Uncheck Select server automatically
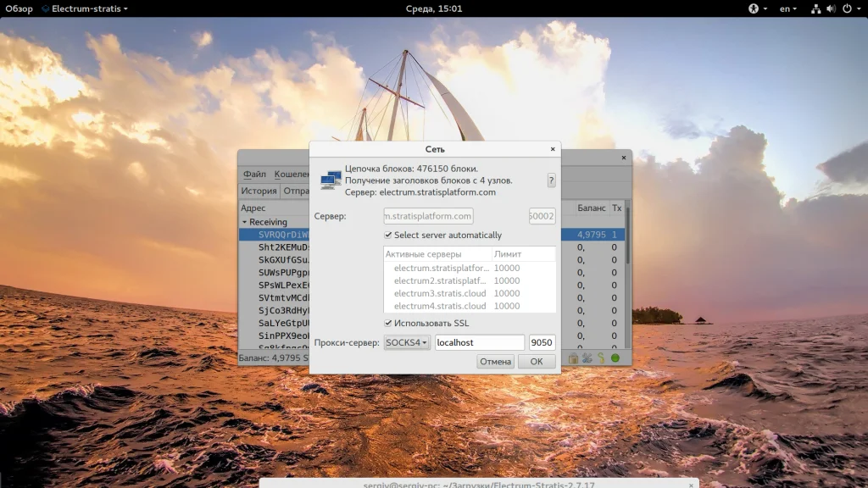Screen dimensions: 868x488 pyautogui.click(x=388, y=236)
